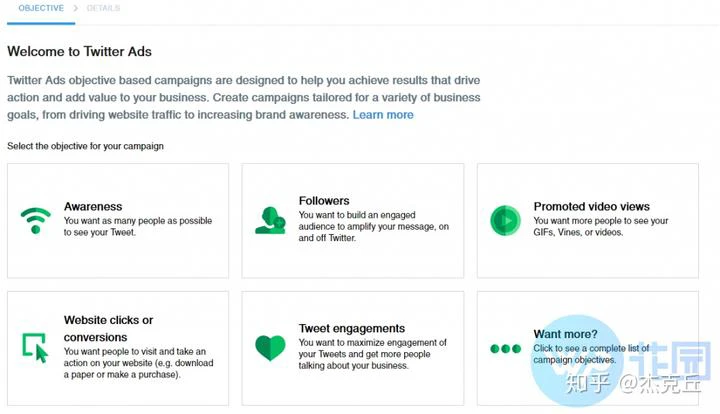The width and height of the screenshot is (720, 414).
Task: Open the DETAILS step tab
Action: click(103, 8)
